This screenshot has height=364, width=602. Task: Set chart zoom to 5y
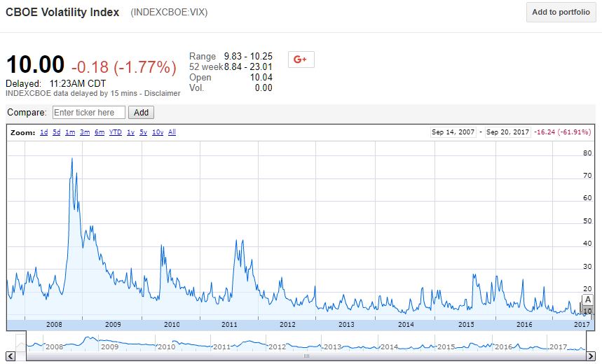tap(143, 132)
